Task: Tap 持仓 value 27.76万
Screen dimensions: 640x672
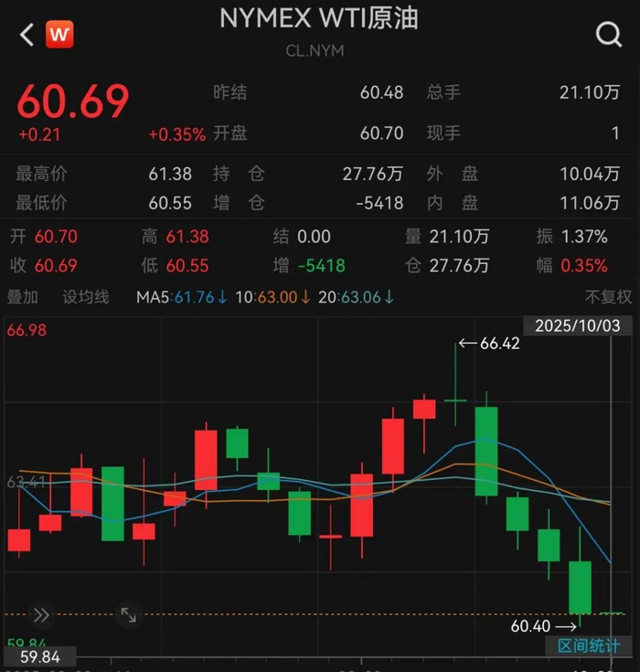Action: (372, 174)
